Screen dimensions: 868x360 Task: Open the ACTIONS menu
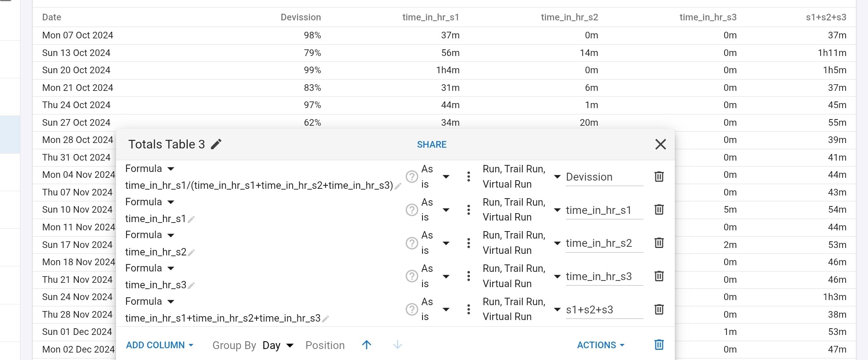[x=600, y=345]
